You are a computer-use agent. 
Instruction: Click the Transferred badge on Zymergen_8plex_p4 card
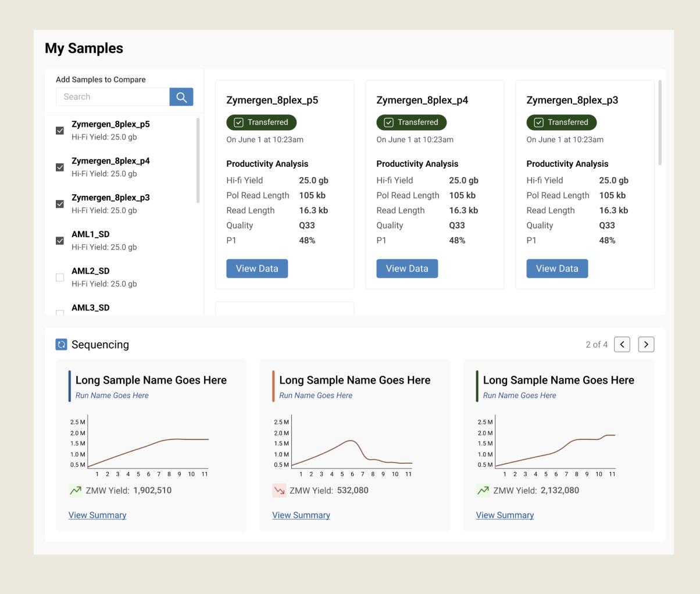(412, 123)
